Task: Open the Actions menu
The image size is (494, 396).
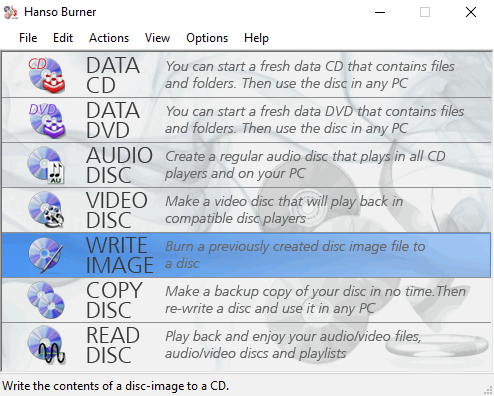Action: [x=109, y=38]
